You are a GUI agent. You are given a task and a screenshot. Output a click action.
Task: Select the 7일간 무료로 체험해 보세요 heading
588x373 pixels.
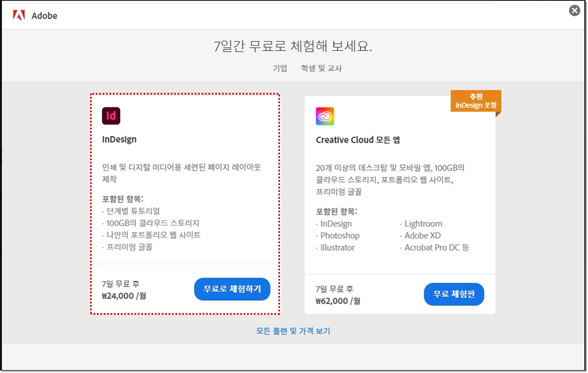pyautogui.click(x=293, y=46)
